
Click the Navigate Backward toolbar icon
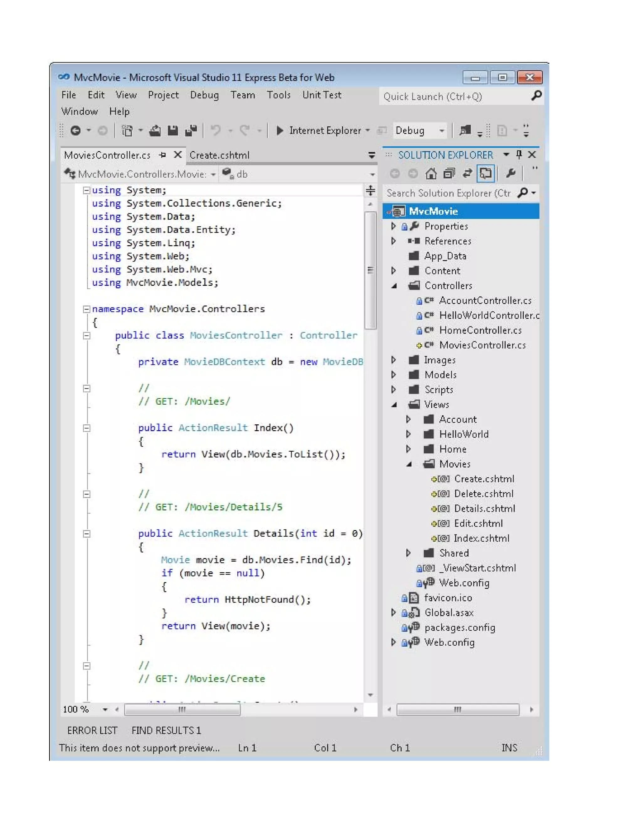pos(76,131)
